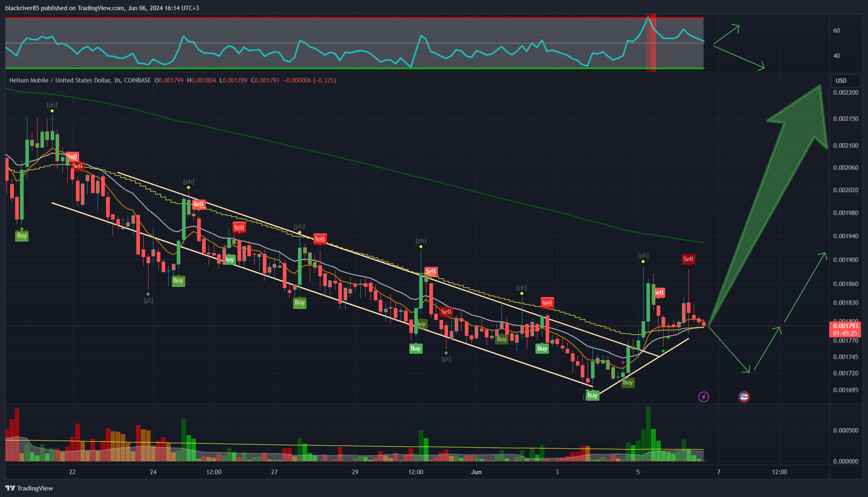Click the open value O0.001799
Image resolution: width=868 pixels, height=497 pixels.
point(169,80)
